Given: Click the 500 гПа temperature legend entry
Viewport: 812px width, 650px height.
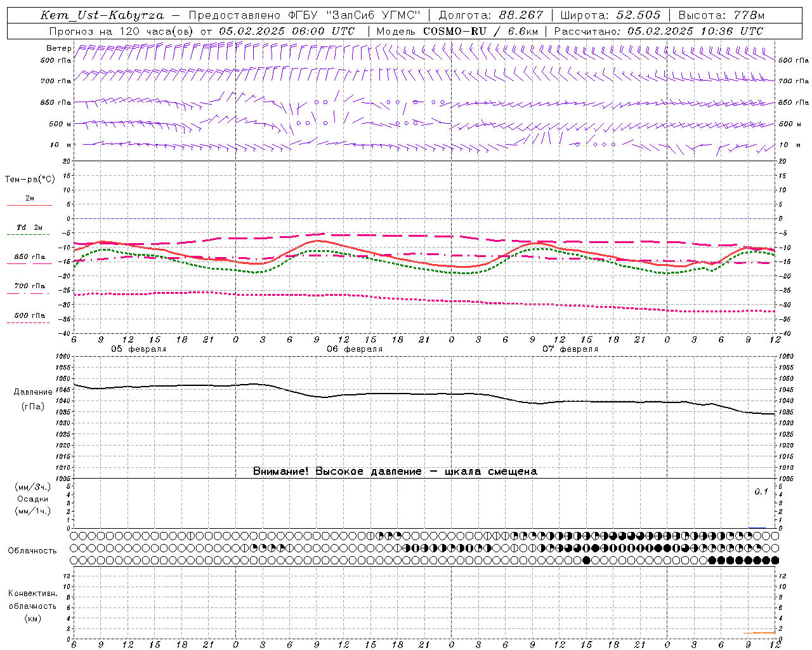Looking at the screenshot, I should click(x=30, y=315).
